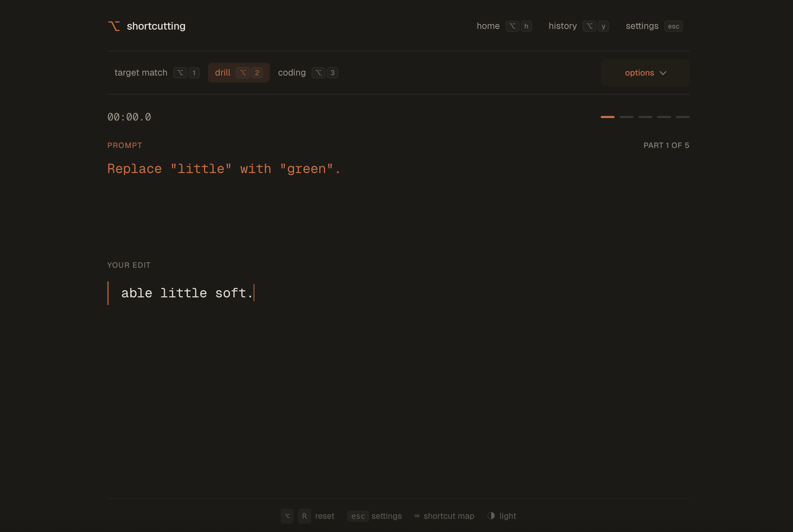Click the option key badge in coding tab
This screenshot has width=793, height=532.
point(318,73)
